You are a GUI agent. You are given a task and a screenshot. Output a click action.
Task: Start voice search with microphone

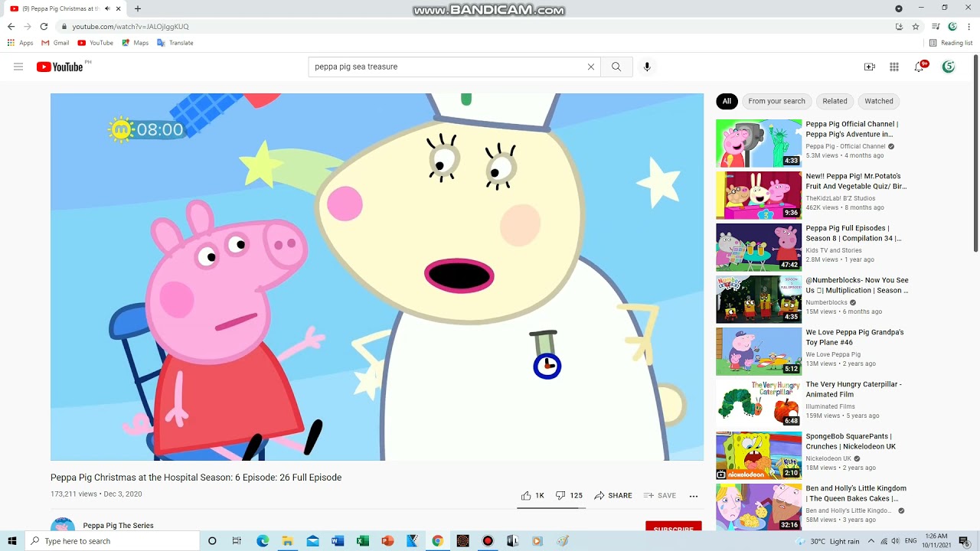(647, 67)
